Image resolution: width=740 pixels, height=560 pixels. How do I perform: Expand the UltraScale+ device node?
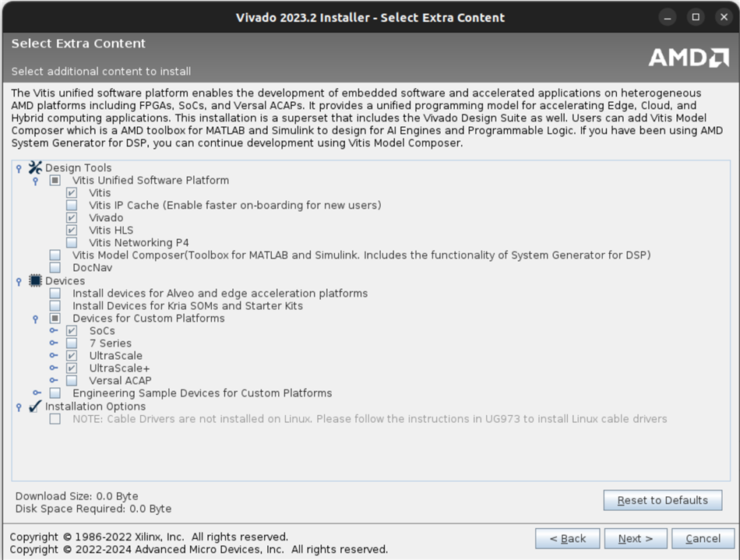pos(54,368)
